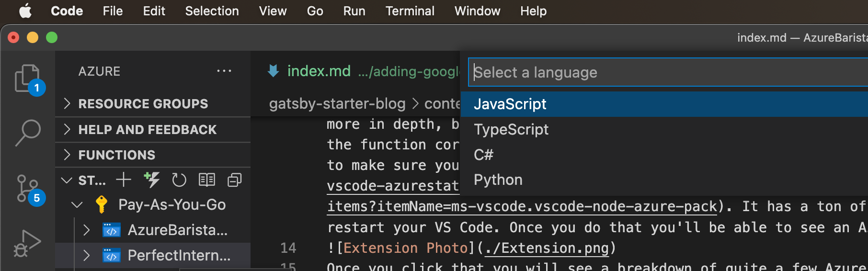Image resolution: width=868 pixels, height=271 pixels.
Task: Select the index.md editor tab
Action: tap(319, 71)
